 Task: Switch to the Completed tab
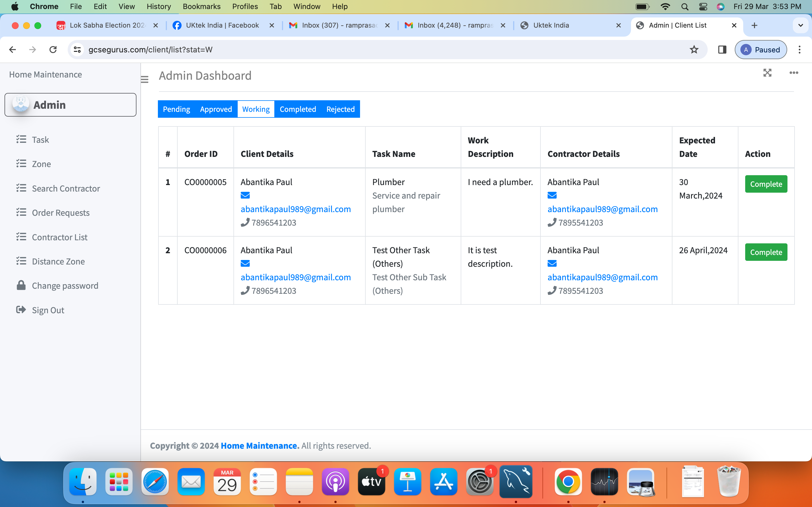298,109
